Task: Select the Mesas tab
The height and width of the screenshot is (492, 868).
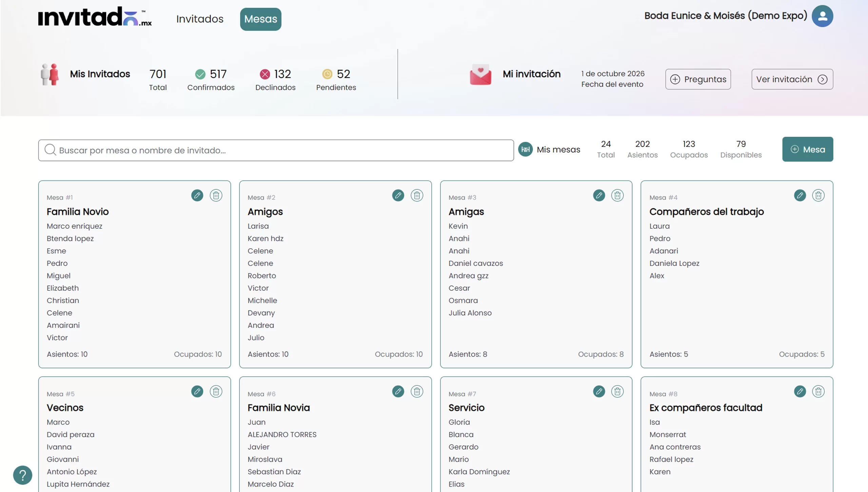Action: [261, 19]
